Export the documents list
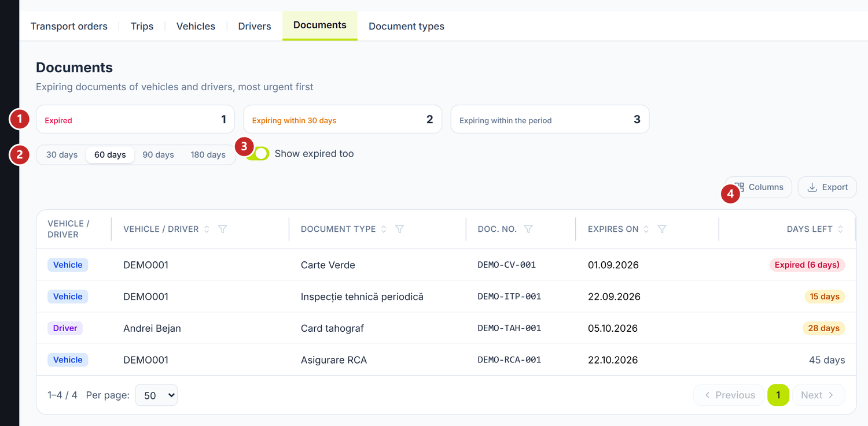Screen dimensions: 868x426 827,187
